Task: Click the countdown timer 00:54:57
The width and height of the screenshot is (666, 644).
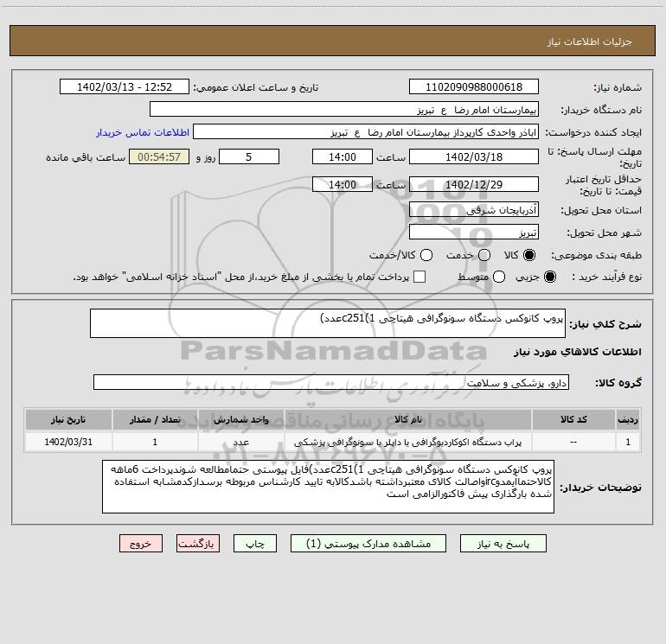Action: click(159, 156)
